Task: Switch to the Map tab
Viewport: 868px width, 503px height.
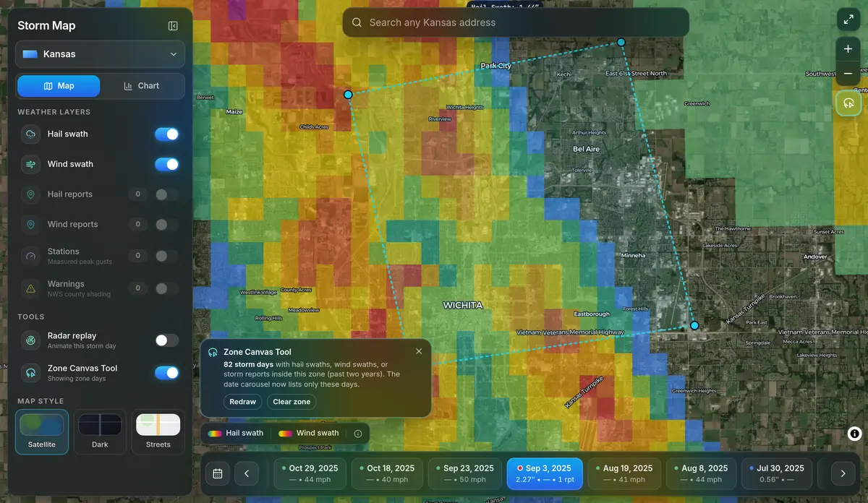Action: 59,85
